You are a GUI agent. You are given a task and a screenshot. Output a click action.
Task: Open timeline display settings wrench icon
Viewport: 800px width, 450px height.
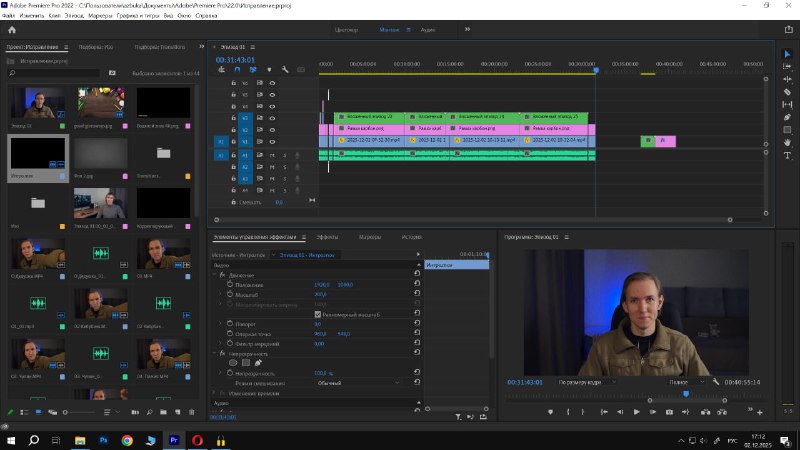point(285,70)
